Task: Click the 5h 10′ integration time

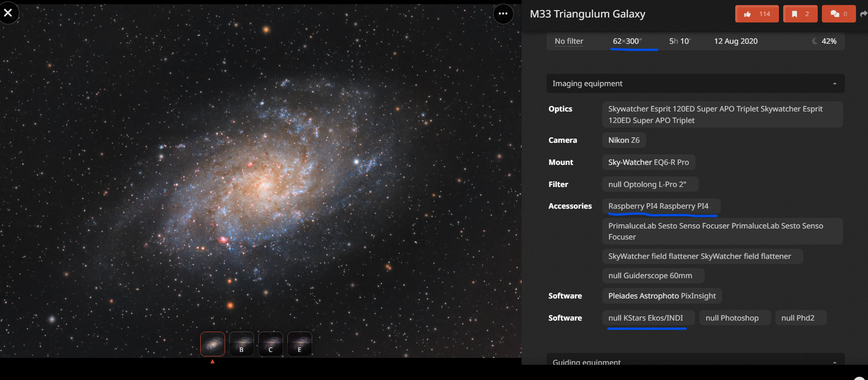Action: (680, 41)
